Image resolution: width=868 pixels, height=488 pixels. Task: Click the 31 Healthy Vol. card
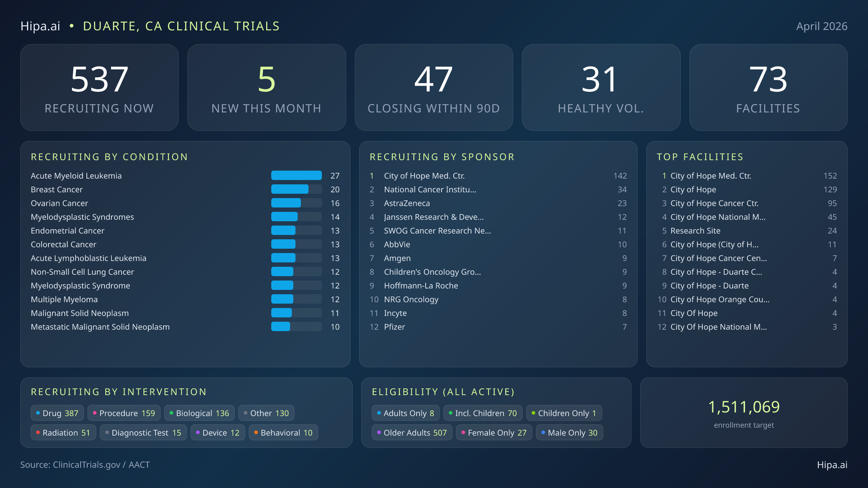[601, 87]
